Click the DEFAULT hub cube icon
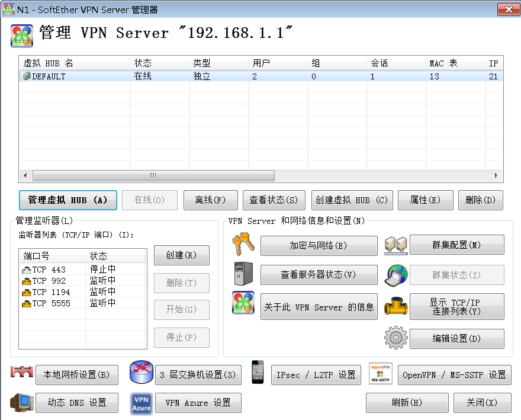 (27, 76)
